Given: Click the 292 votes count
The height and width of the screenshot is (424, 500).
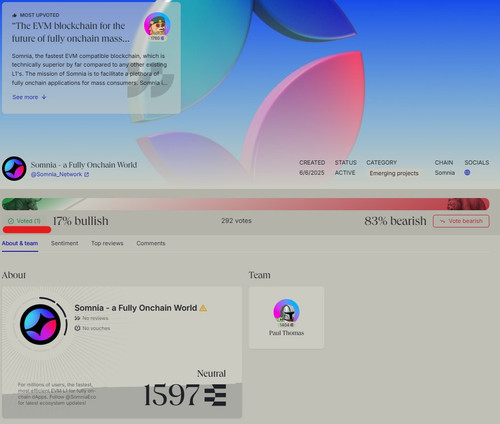Looking at the screenshot, I should point(236,221).
